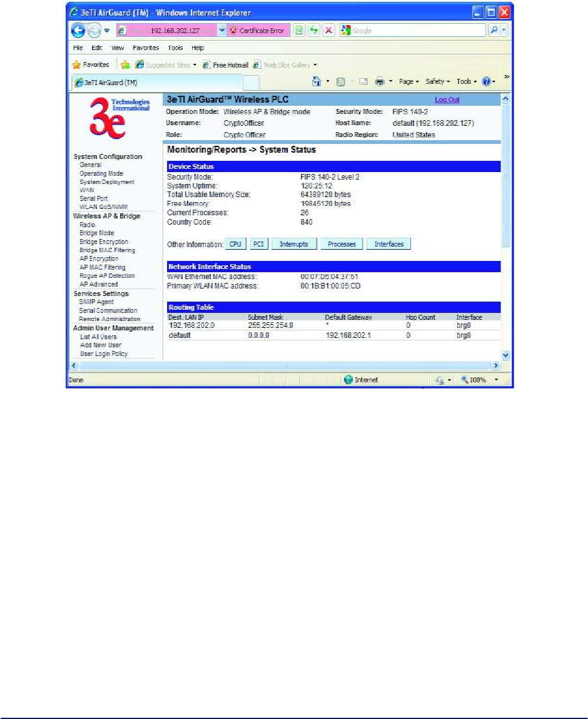The height and width of the screenshot is (719, 588).
Task: Click the PCI information button
Action: [x=258, y=244]
